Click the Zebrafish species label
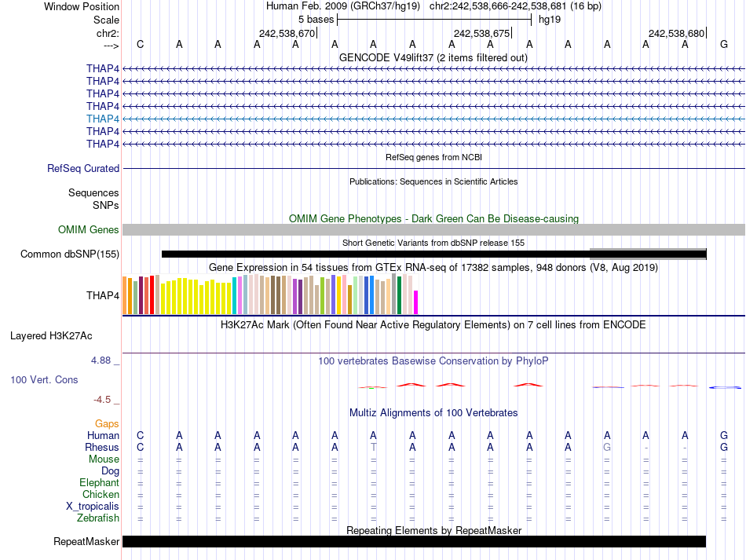746x560 pixels. [x=98, y=518]
